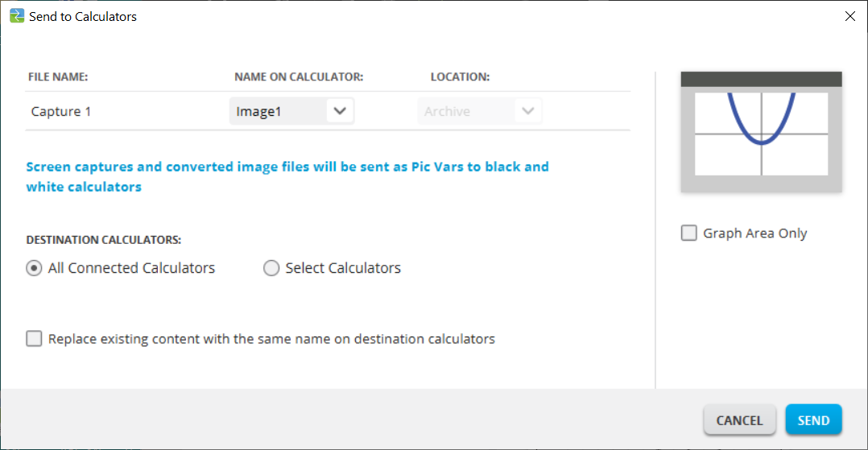Choose the Select Calculators radio option
The height and width of the screenshot is (450, 868).
(271, 268)
